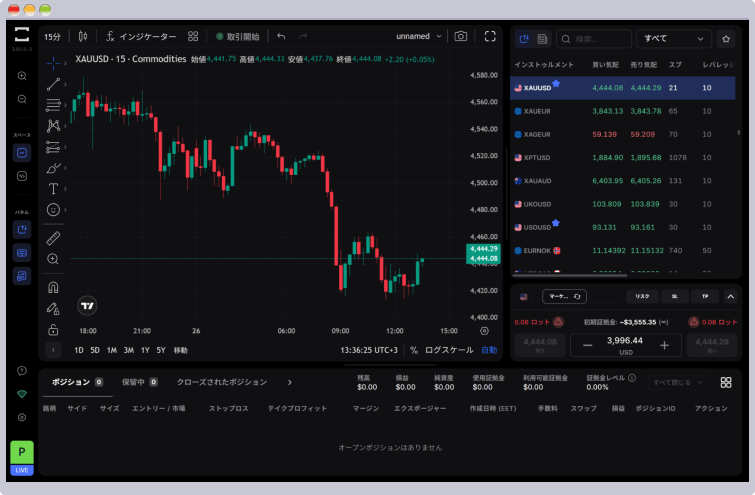The height and width of the screenshot is (495, 755).
Task: Set chart range to 1M
Action: (112, 350)
